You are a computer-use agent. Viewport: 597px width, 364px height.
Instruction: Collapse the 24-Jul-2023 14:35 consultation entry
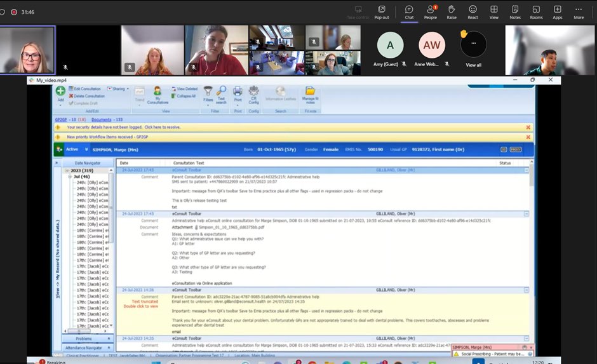coord(527,339)
